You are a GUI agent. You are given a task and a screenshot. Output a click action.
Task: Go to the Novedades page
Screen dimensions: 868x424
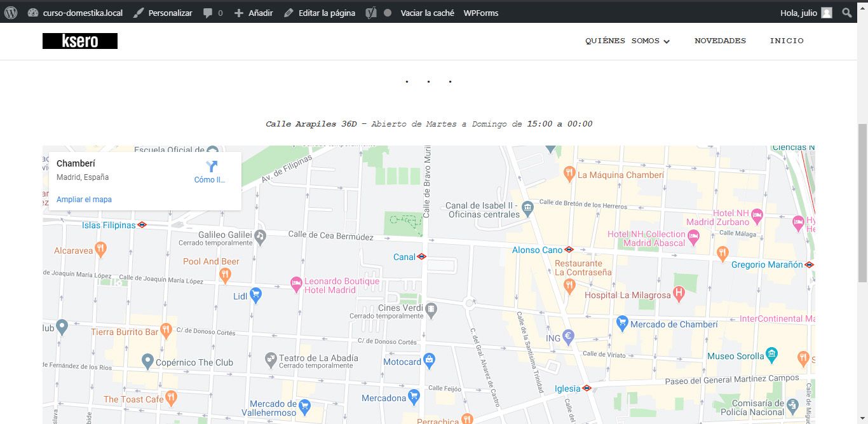[720, 41]
